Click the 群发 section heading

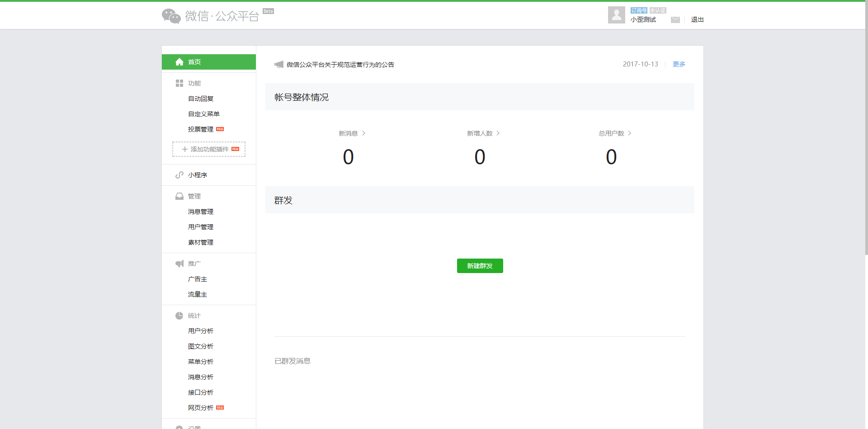pos(283,200)
